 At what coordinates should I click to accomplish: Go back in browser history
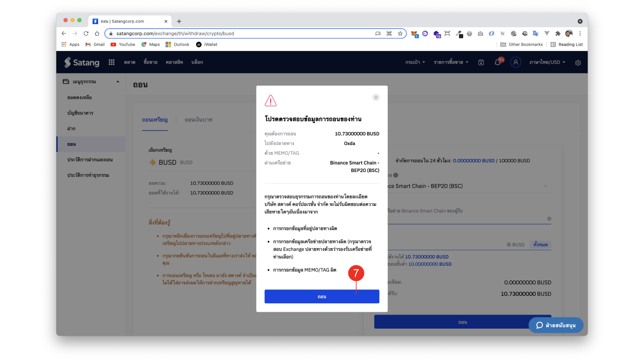click(64, 34)
